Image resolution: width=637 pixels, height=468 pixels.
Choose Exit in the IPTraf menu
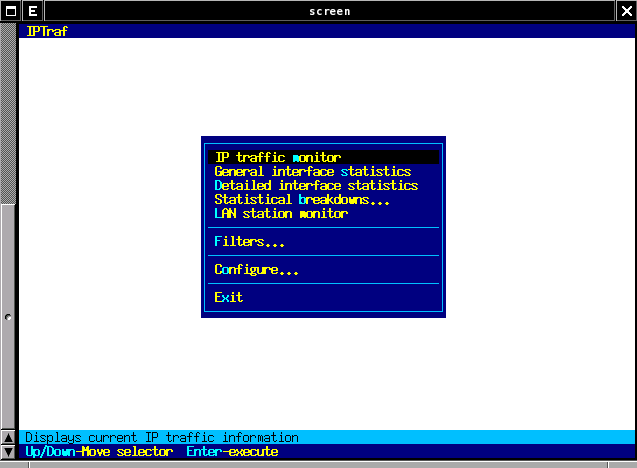point(323,297)
